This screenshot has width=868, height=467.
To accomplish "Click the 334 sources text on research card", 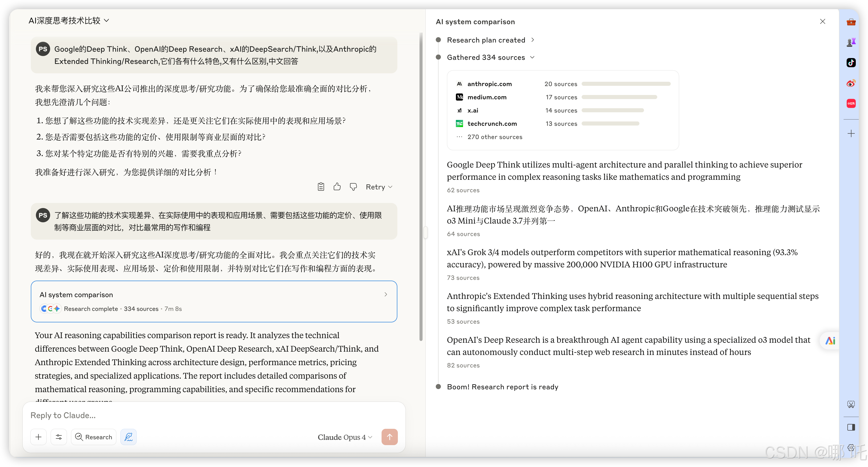I will pos(141,309).
